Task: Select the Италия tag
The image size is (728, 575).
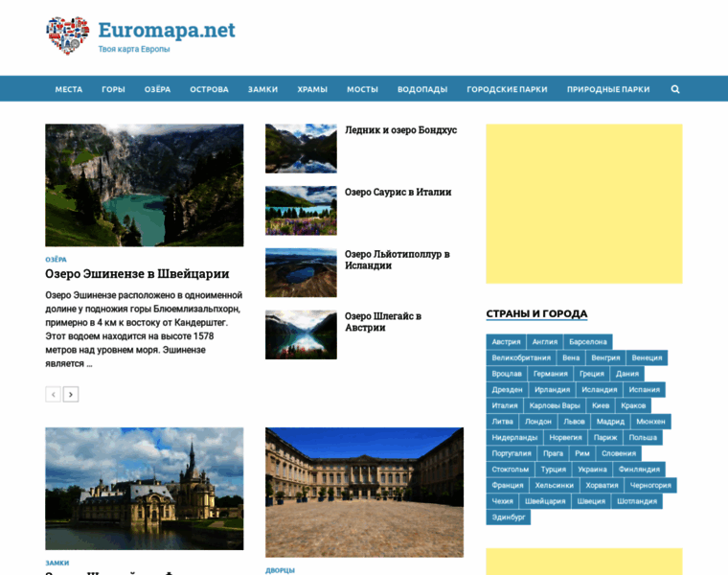Action: click(505, 406)
